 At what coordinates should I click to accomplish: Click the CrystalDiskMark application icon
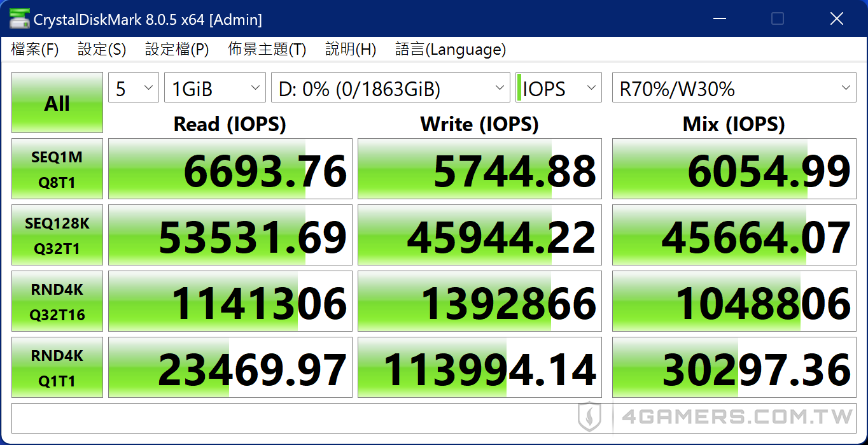point(18,18)
